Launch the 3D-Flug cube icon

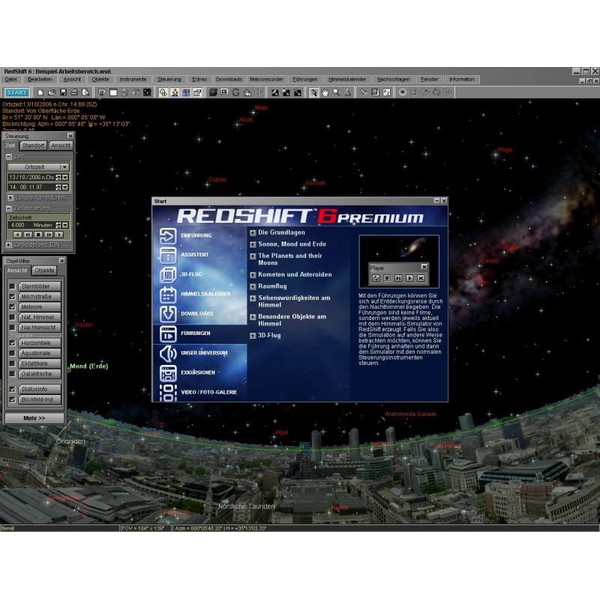pyautogui.click(x=168, y=275)
